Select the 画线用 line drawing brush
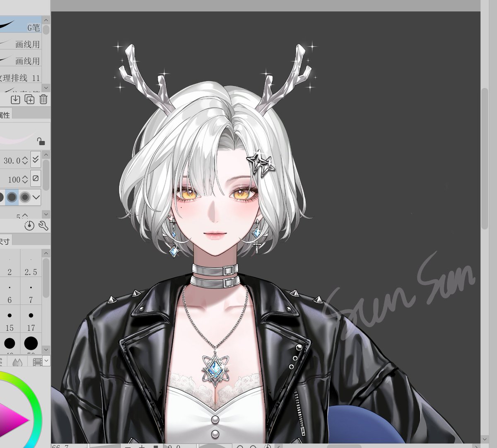Image resolution: width=497 pixels, height=448 pixels. tap(25, 44)
